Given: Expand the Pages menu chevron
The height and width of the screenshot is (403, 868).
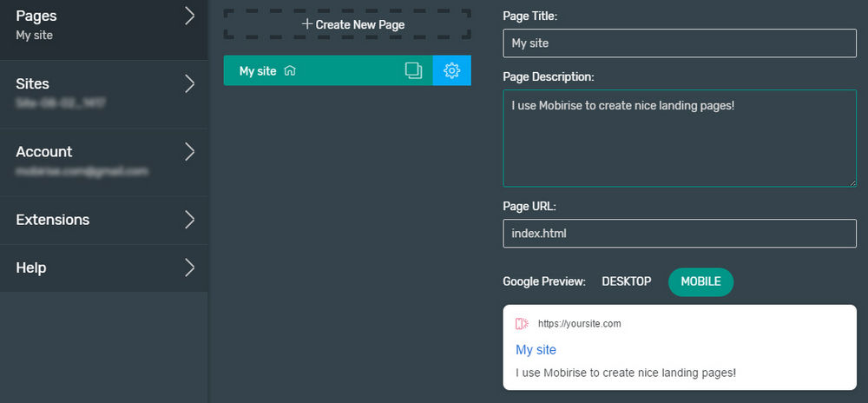Looking at the screenshot, I should [189, 17].
